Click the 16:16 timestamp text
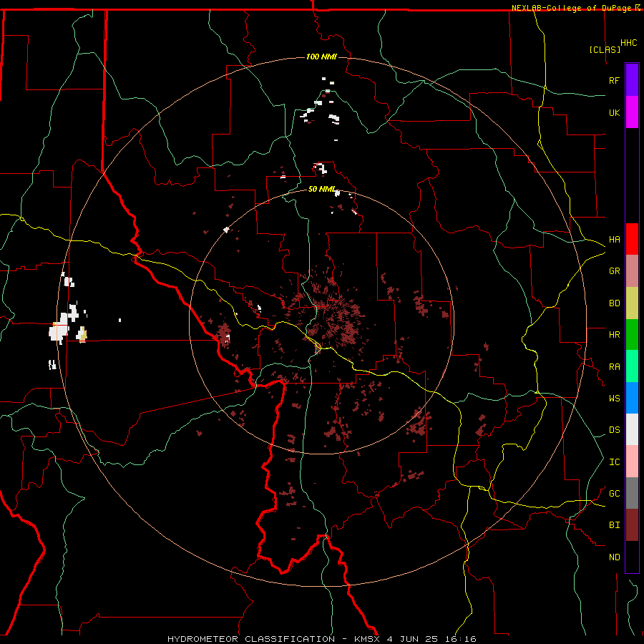Image resolution: width=644 pixels, height=644 pixels. coord(462,639)
